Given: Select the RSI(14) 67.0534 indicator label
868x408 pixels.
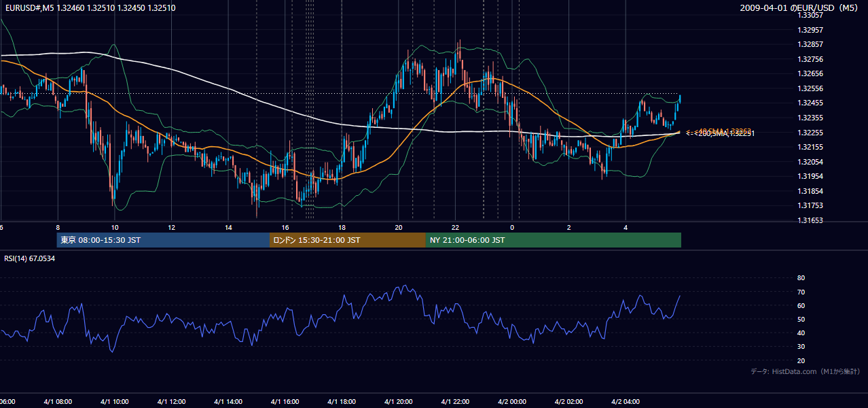Looking at the screenshot, I should 29,258.
